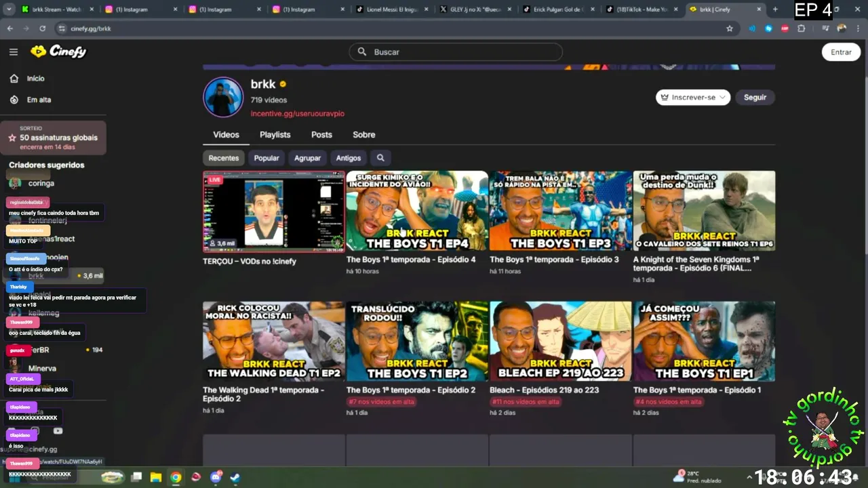This screenshot has height=488, width=868.
Task: Click the browser forward arrow
Action: [26, 28]
